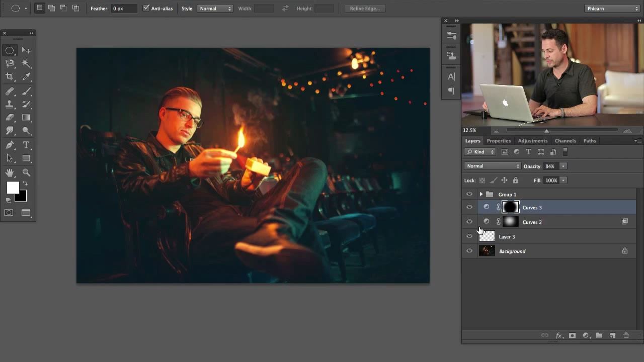This screenshot has height=362, width=644.
Task: Toggle lock all padlock
Action: (515, 180)
